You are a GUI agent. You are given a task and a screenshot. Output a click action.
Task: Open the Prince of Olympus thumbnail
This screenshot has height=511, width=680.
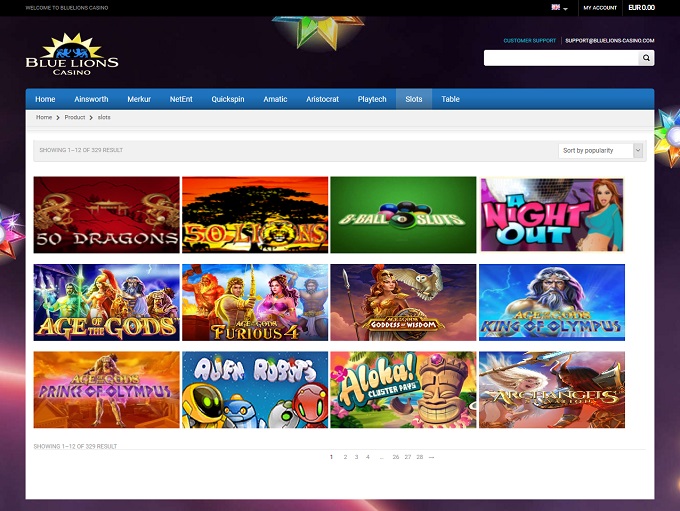[x=107, y=390]
